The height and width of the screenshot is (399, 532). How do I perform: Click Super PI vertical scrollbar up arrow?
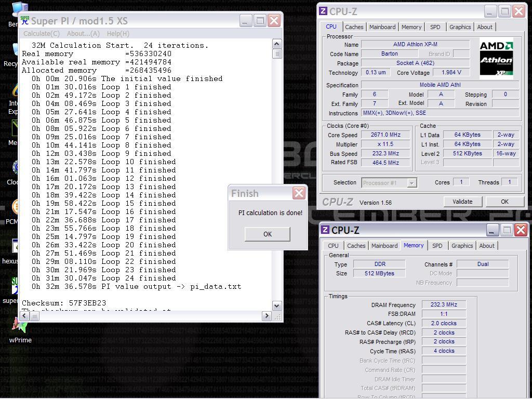pyautogui.click(x=277, y=44)
